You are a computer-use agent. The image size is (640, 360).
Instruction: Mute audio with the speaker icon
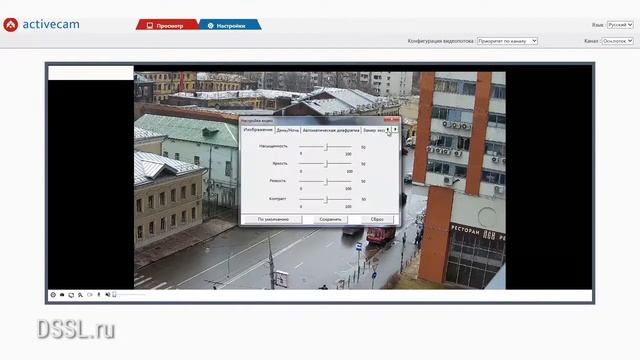pyautogui.click(x=107, y=295)
